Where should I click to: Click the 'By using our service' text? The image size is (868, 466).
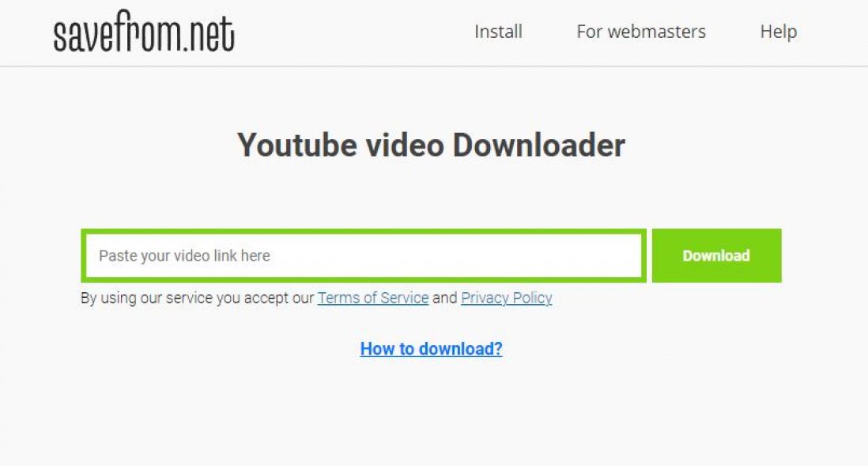point(197,298)
